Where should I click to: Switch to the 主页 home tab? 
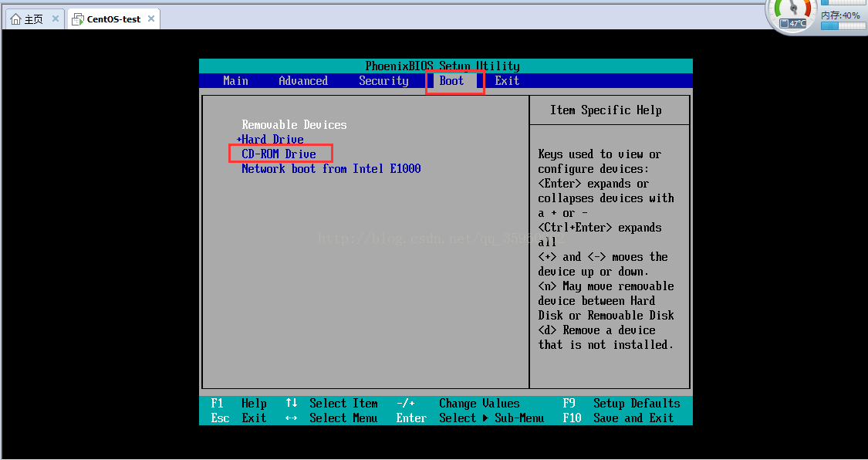34,19
